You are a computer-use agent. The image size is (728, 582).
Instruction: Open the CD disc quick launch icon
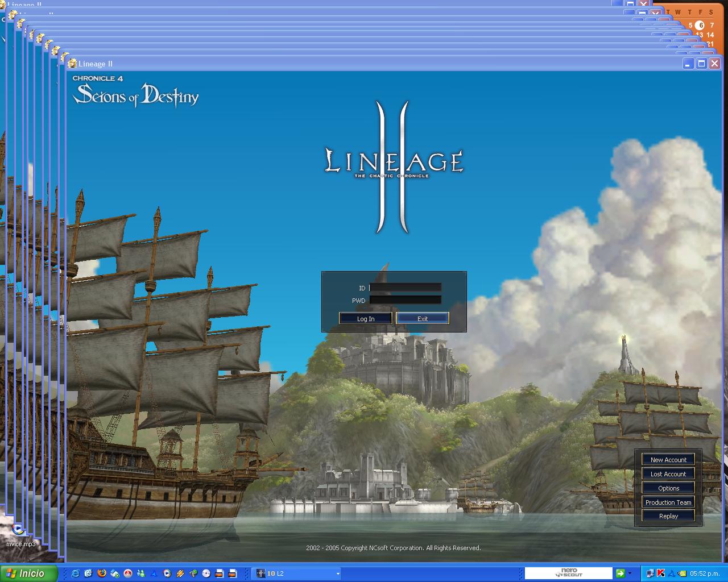tap(206, 573)
